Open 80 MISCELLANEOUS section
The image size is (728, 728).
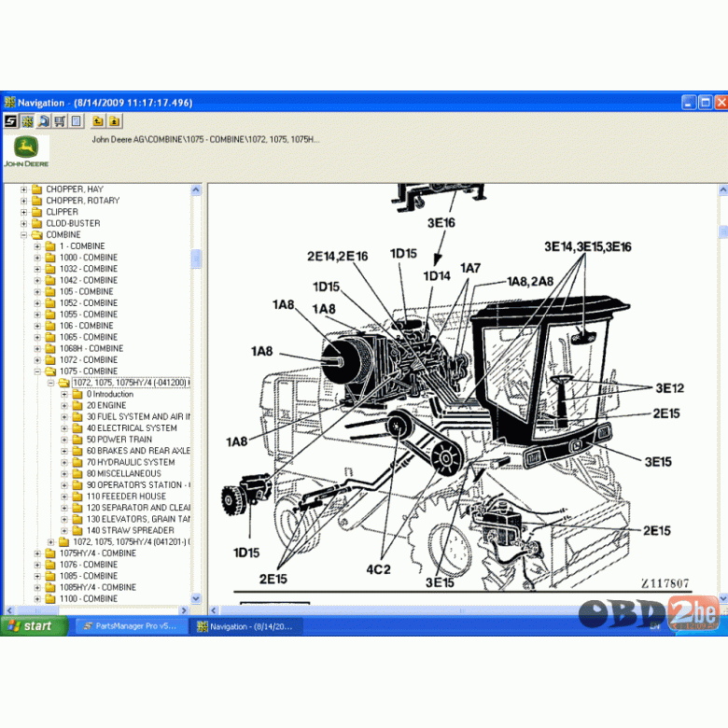[124, 473]
